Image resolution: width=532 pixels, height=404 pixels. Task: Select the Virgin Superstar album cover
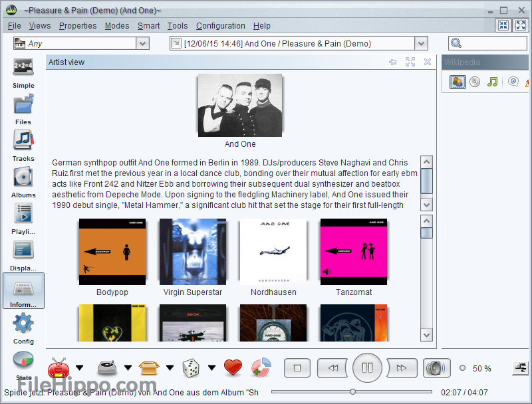193,251
